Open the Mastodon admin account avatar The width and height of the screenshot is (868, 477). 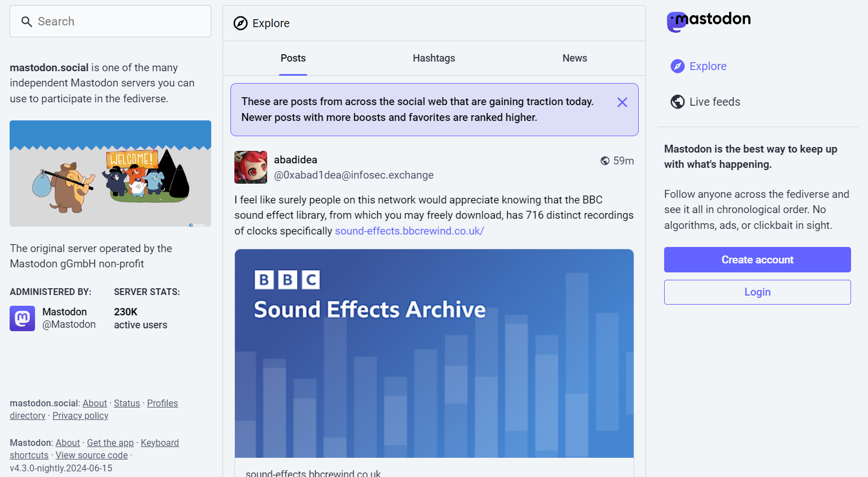click(x=23, y=318)
